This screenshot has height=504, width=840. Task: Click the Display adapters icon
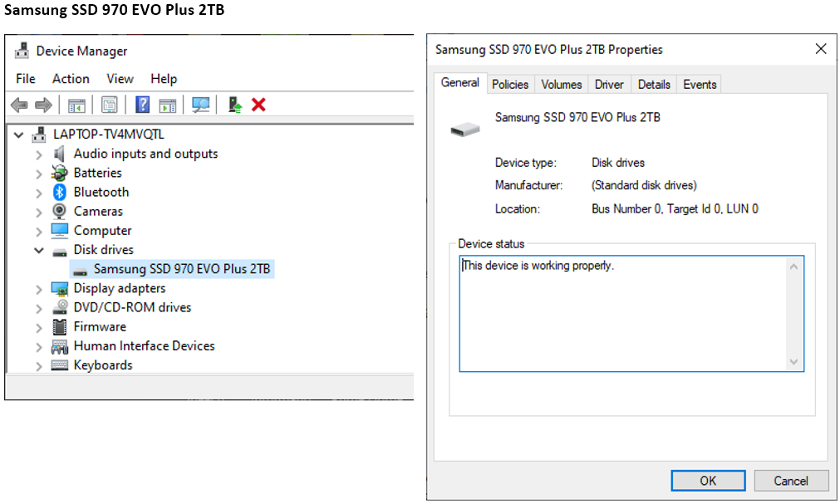(60, 289)
